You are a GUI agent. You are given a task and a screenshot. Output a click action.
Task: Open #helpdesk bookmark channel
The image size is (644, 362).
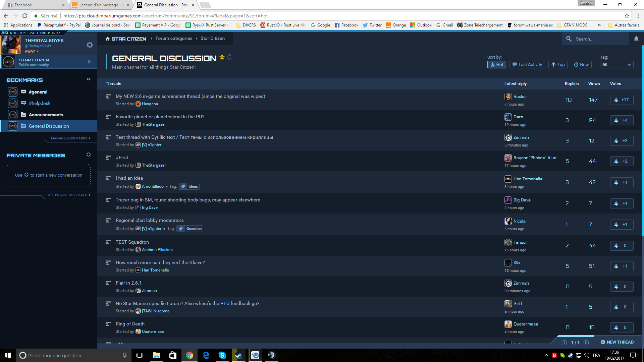click(x=40, y=103)
